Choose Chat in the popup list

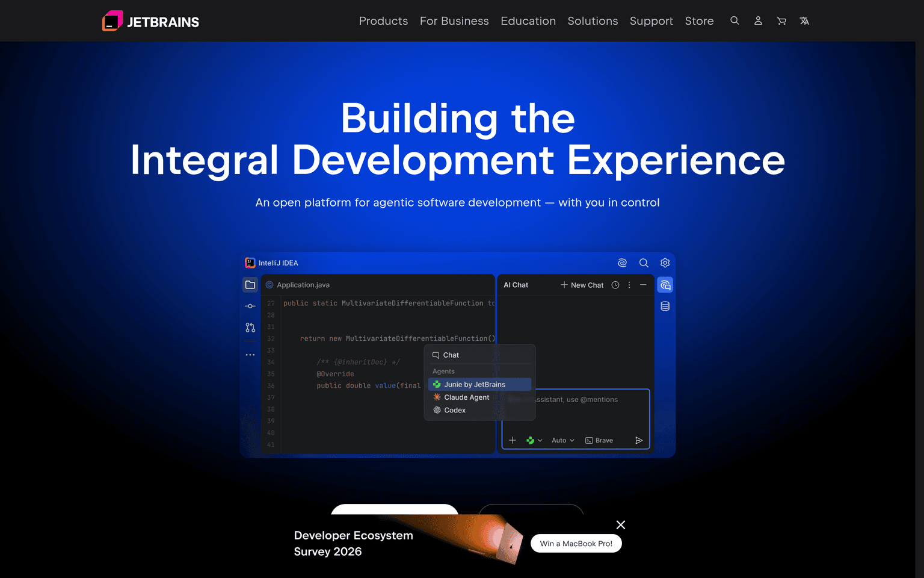(479, 355)
